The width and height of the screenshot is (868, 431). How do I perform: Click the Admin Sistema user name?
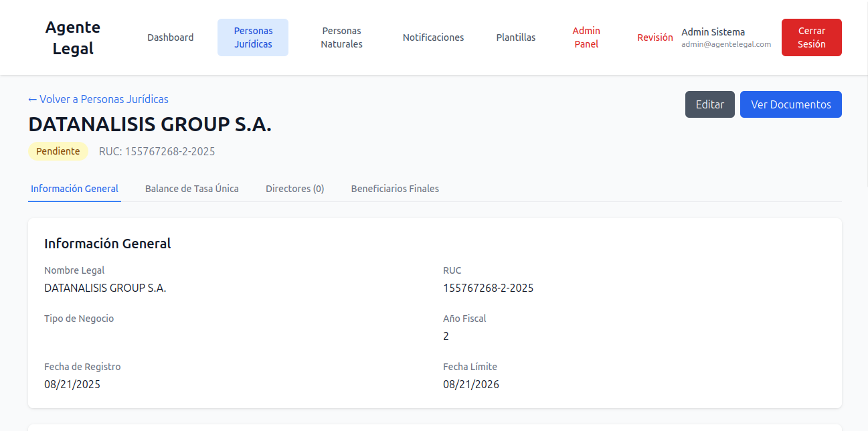click(713, 32)
